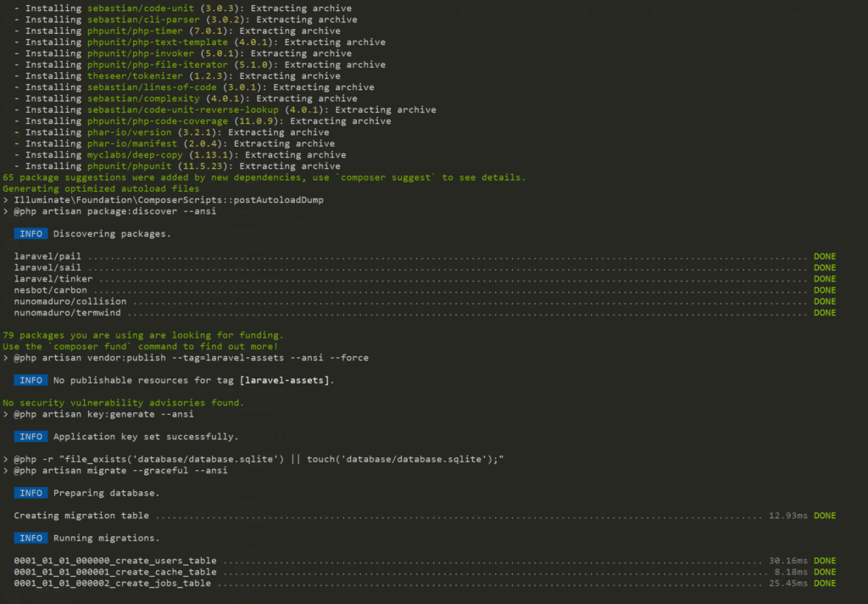Click the INFO badge beside Discovering packages

[x=31, y=233]
